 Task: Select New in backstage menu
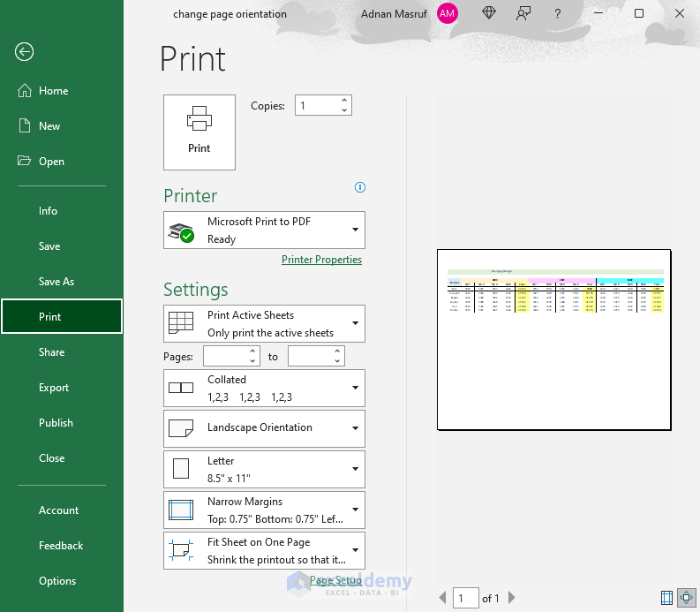tap(62, 126)
